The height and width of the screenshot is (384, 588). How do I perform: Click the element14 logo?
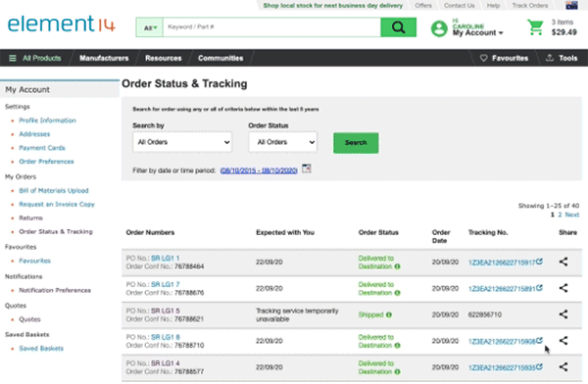point(61,24)
